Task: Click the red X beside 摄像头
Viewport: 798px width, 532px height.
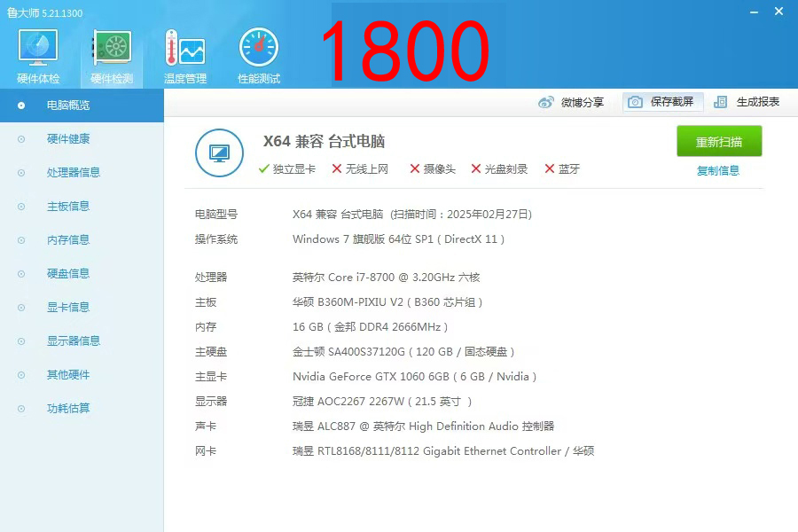Action: (x=415, y=168)
